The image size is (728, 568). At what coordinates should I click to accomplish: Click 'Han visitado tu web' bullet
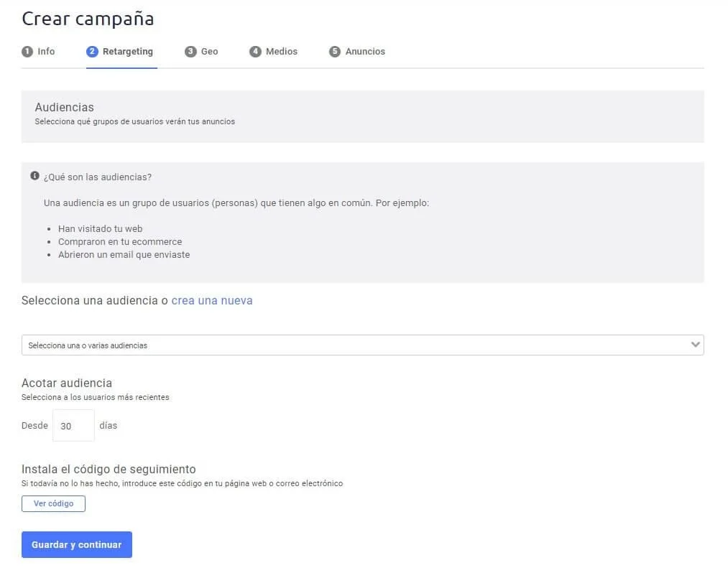(x=101, y=229)
